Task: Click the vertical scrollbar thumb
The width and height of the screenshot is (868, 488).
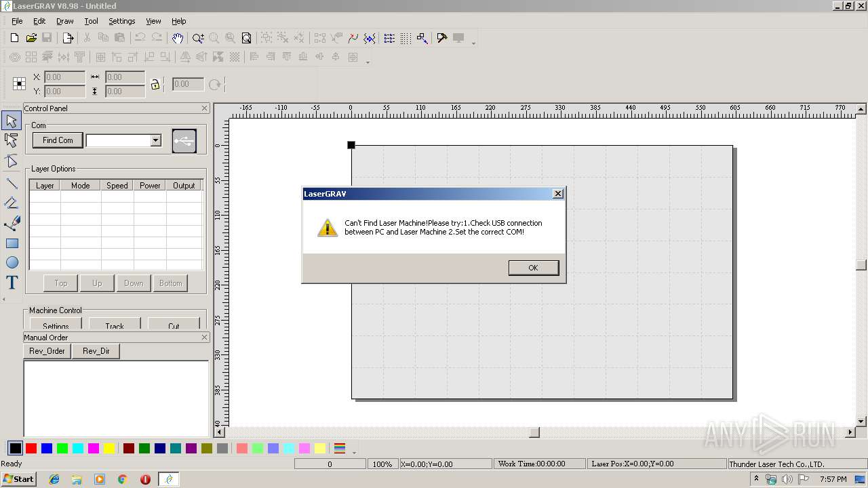Action: point(861,265)
